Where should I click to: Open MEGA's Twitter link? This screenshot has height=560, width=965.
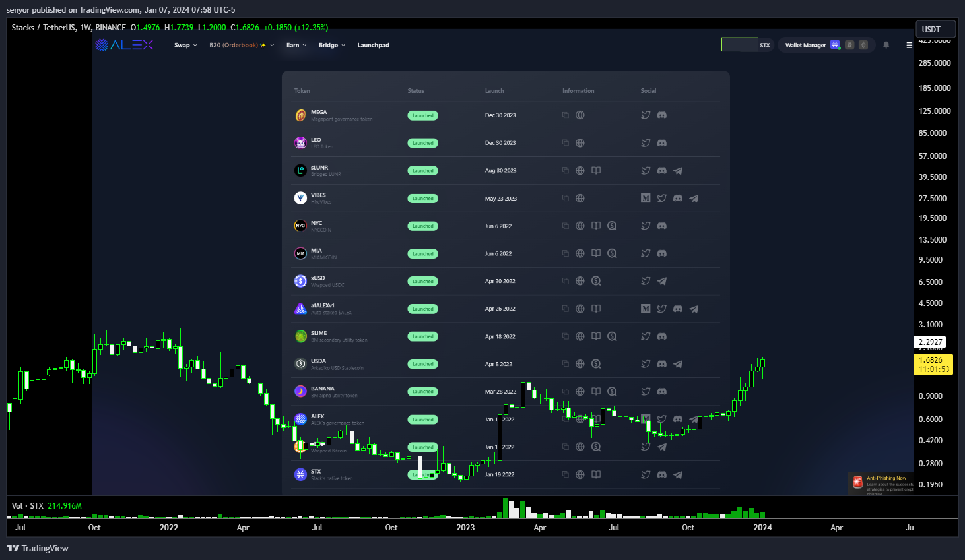point(646,115)
